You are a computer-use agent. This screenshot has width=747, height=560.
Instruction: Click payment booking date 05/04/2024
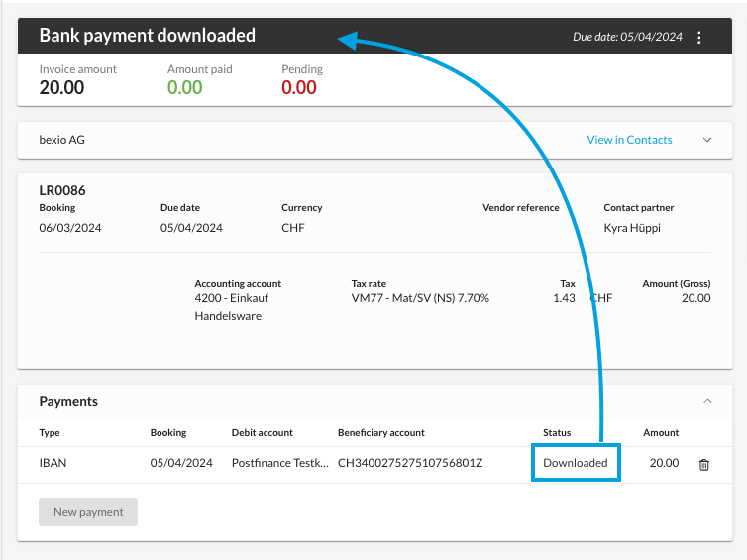click(x=181, y=463)
